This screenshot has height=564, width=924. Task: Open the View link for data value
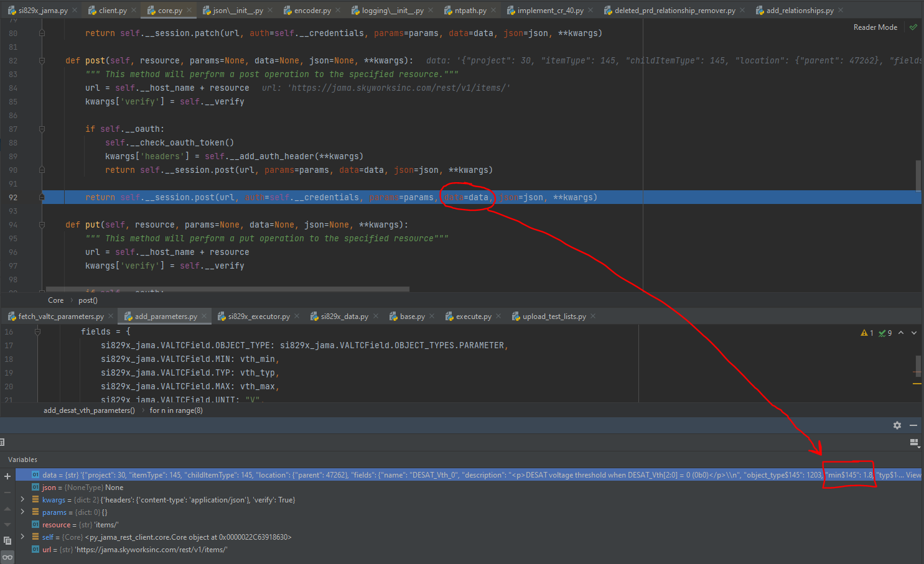pos(913,475)
